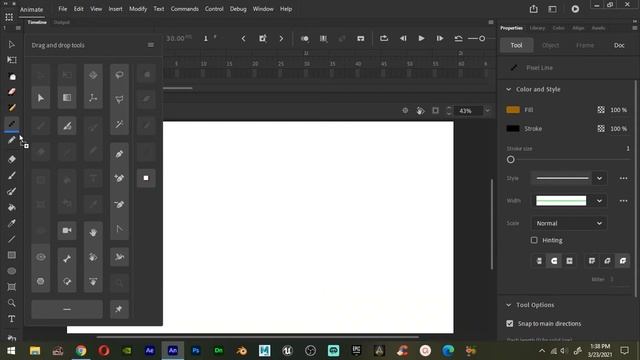Viewport: 640px width, 360px height.
Task: Select the Oval tool in left toolbar
Action: tap(11, 271)
